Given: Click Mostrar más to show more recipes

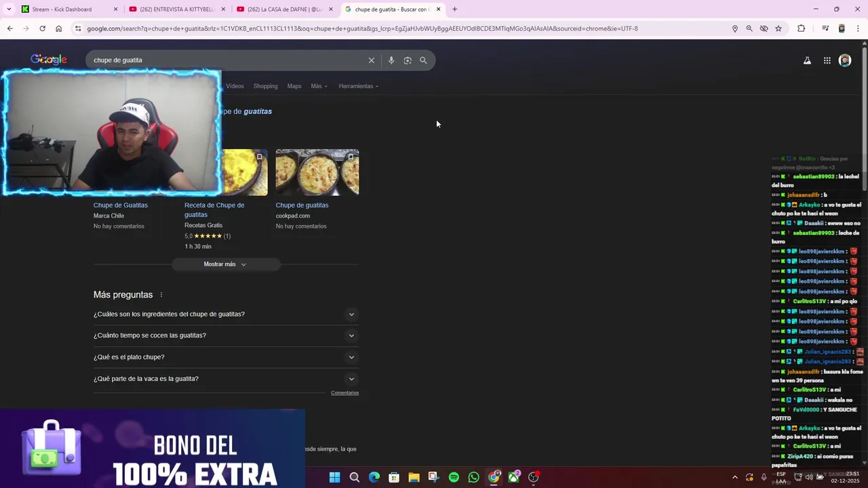Looking at the screenshot, I should [225, 264].
